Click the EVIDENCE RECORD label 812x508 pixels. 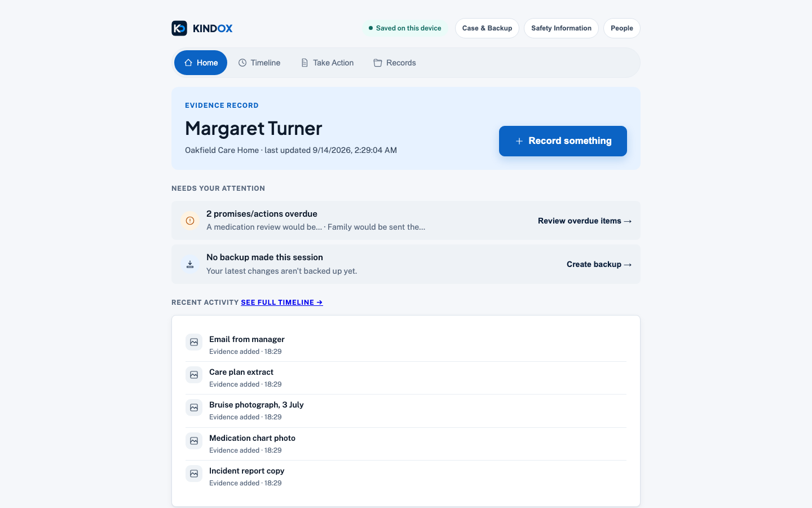[x=222, y=106]
